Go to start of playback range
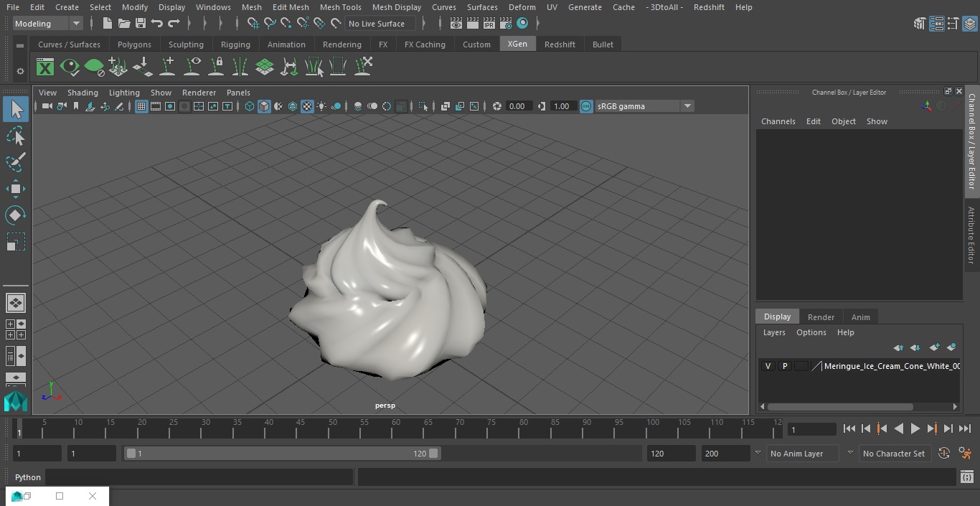 (849, 428)
